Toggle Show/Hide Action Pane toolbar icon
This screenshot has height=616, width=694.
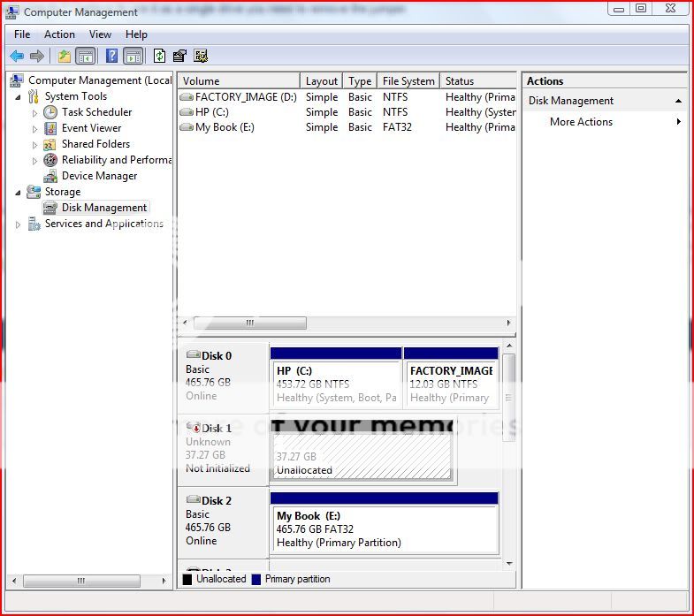[x=133, y=57]
